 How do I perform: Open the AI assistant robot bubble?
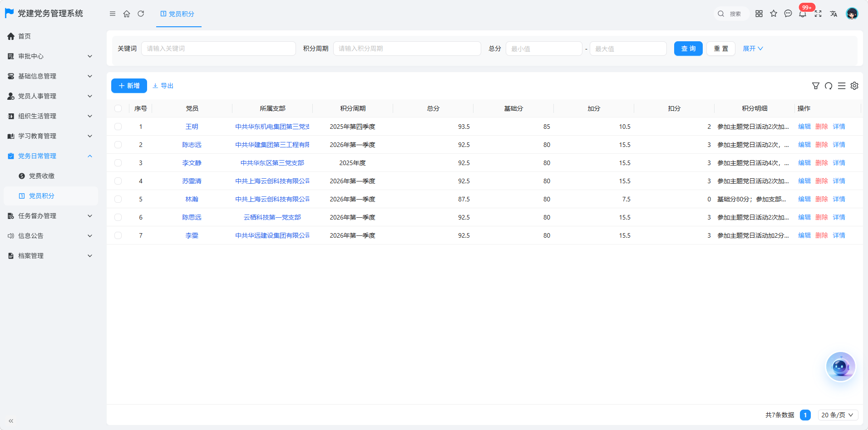point(840,366)
